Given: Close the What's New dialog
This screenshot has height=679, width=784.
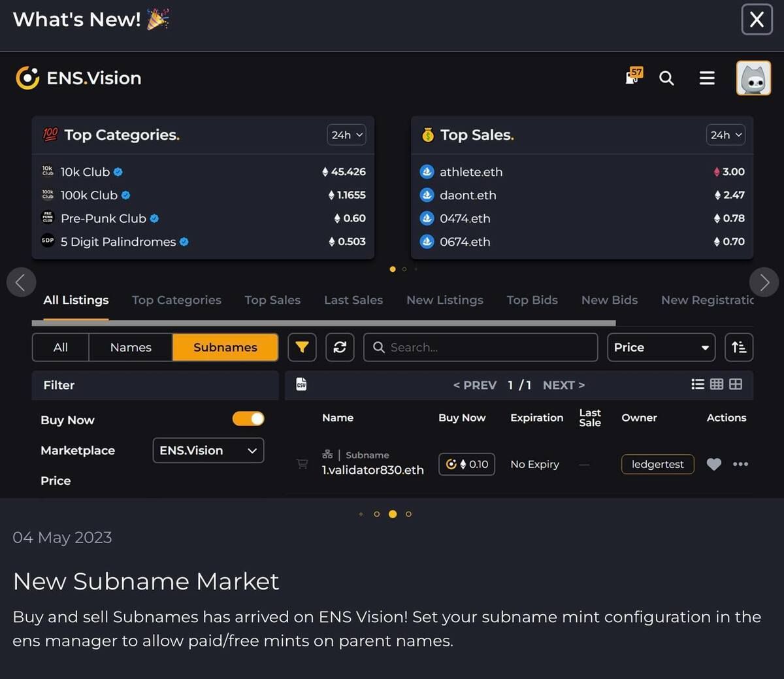Looking at the screenshot, I should pos(757,19).
